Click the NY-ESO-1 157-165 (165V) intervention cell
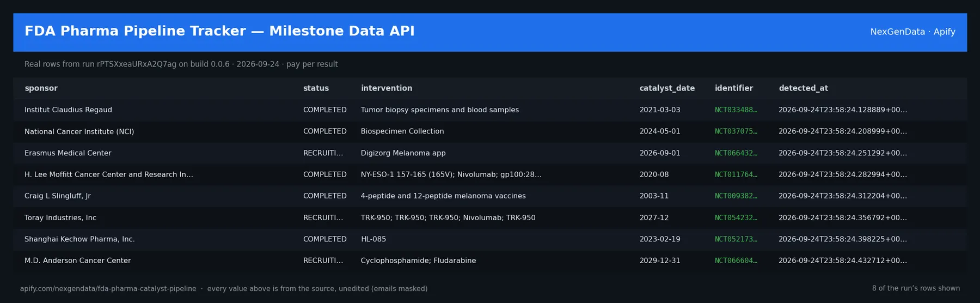This screenshot has height=303, width=980. (451, 174)
